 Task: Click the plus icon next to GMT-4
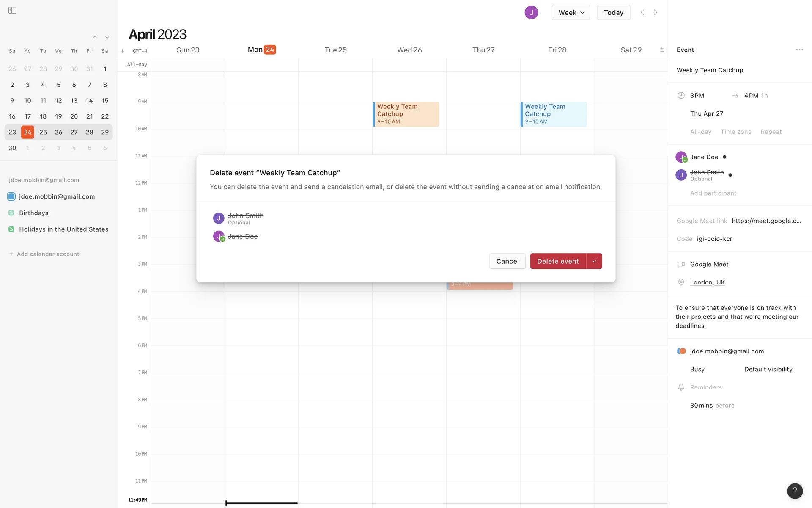tap(122, 51)
